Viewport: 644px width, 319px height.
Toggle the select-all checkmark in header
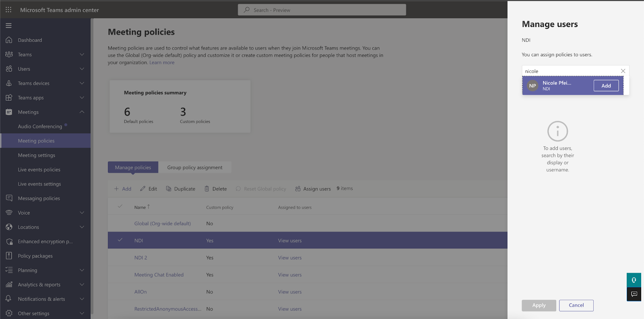coord(120,206)
